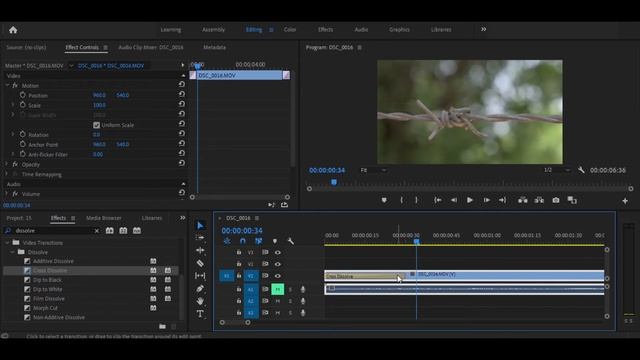Show more workspaces chevron
Image resolution: width=640 pixels, height=360 pixels.
coord(483,29)
